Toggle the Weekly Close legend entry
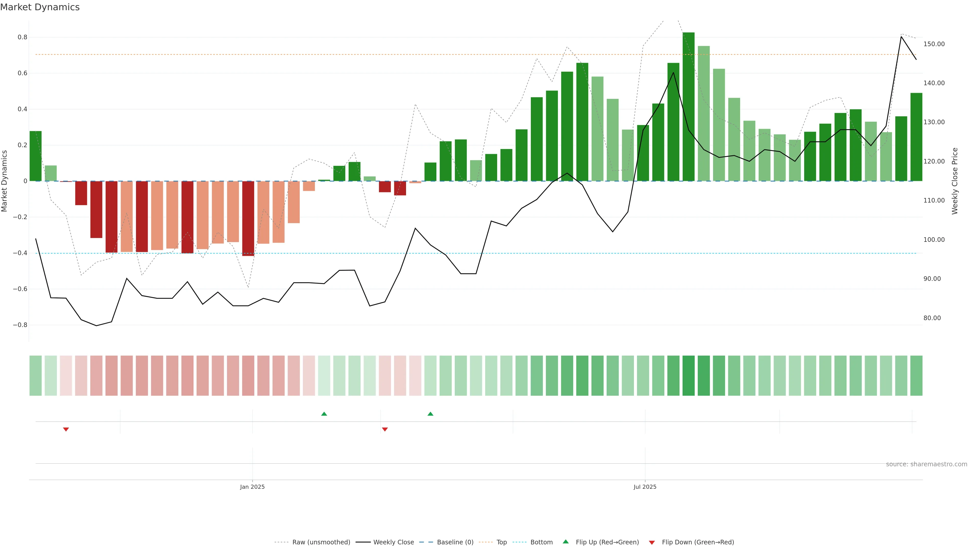The width and height of the screenshot is (980, 551). [x=393, y=542]
